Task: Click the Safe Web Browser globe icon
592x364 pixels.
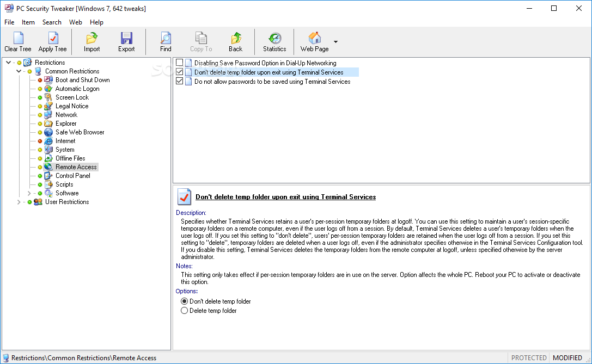Action: pos(48,132)
